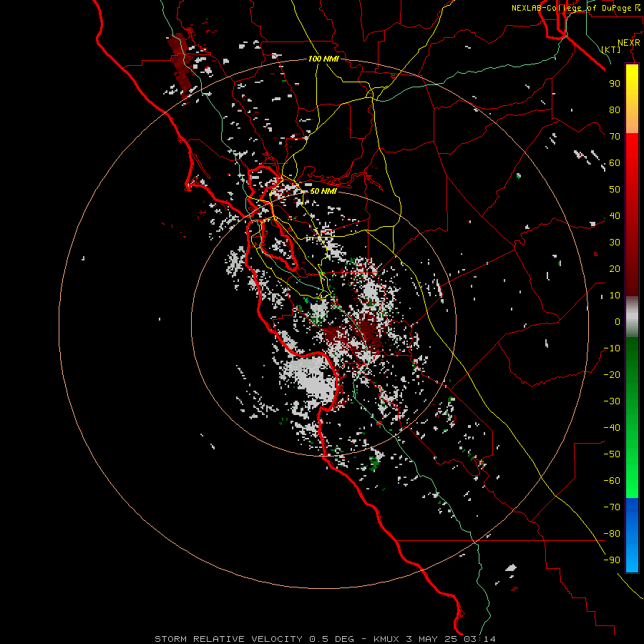The width and height of the screenshot is (644, 644).
Task: Click the 70 value on the velocity scale
Action: tap(615, 137)
